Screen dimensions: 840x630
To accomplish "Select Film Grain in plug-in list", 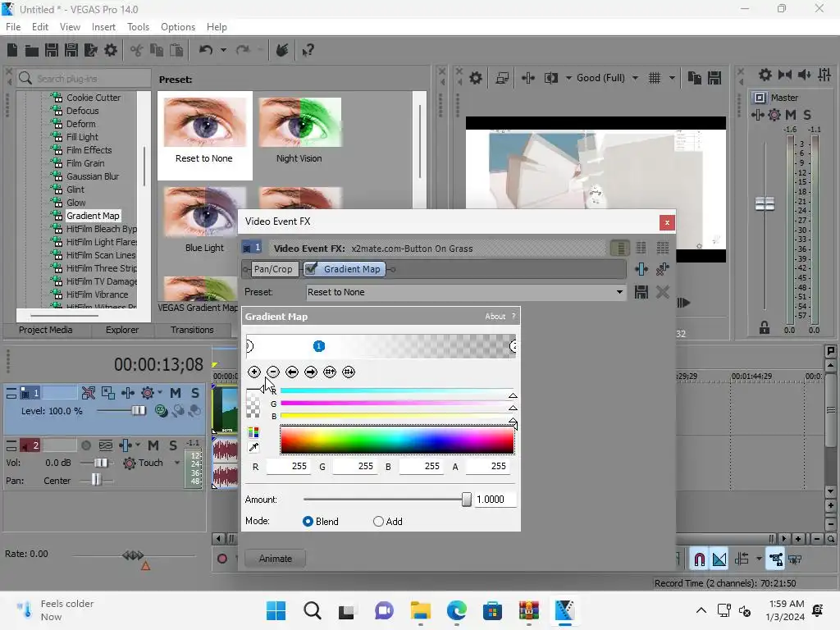I will click(85, 163).
